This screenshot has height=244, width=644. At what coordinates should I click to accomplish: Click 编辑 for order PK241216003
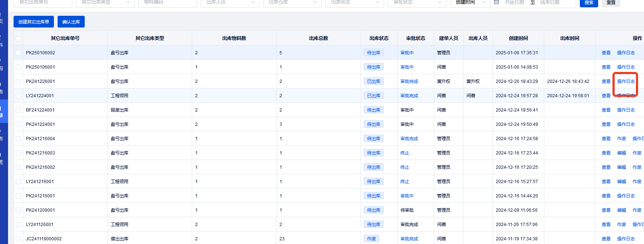click(621, 153)
